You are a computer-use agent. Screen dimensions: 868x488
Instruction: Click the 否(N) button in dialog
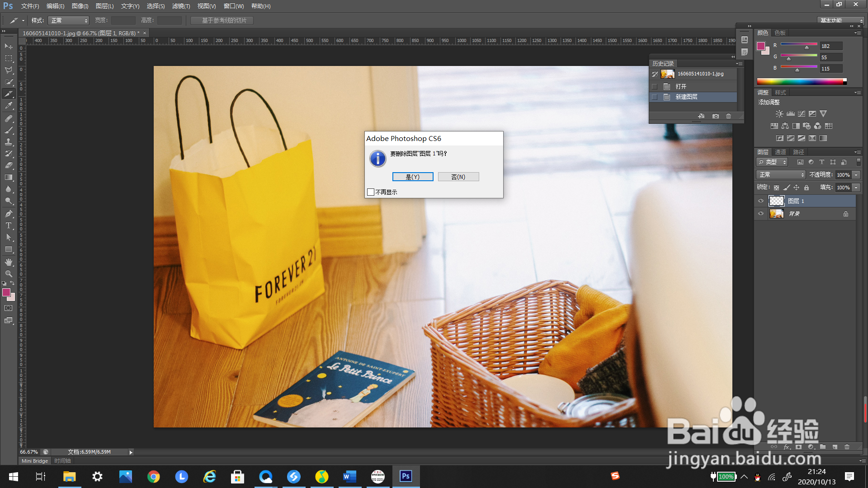click(x=458, y=177)
